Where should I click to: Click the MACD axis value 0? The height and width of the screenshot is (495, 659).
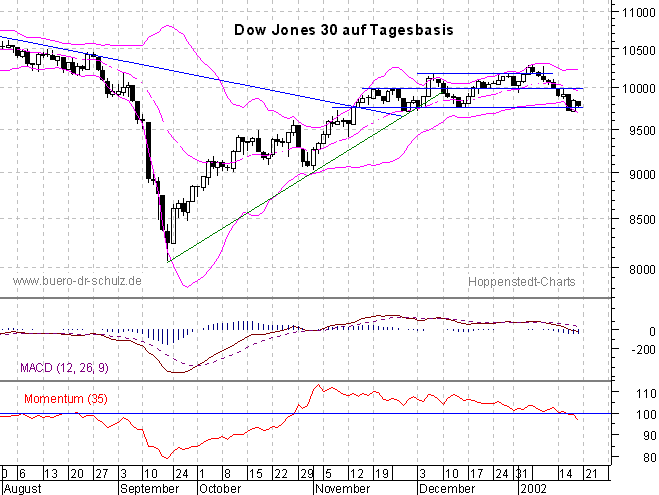[652, 332]
